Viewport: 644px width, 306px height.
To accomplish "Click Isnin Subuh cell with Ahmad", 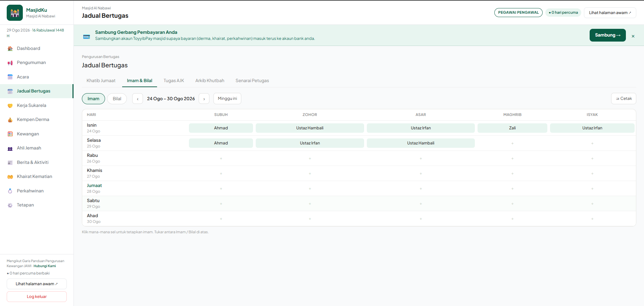I will click(221, 128).
